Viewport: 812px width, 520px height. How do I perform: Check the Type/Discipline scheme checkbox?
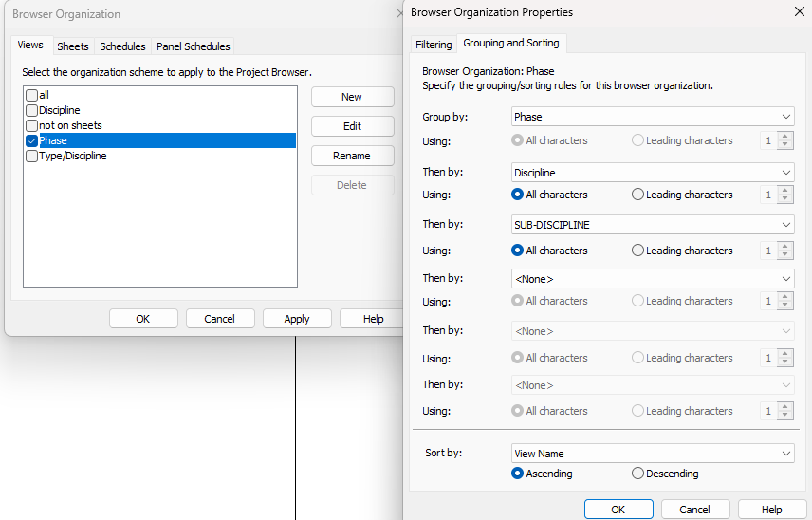pyautogui.click(x=31, y=156)
